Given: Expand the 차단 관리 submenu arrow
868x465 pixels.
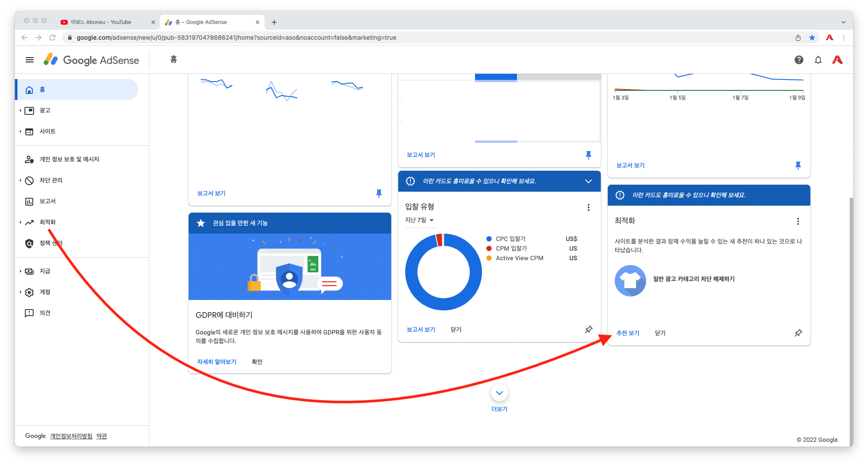Looking at the screenshot, I should point(20,180).
